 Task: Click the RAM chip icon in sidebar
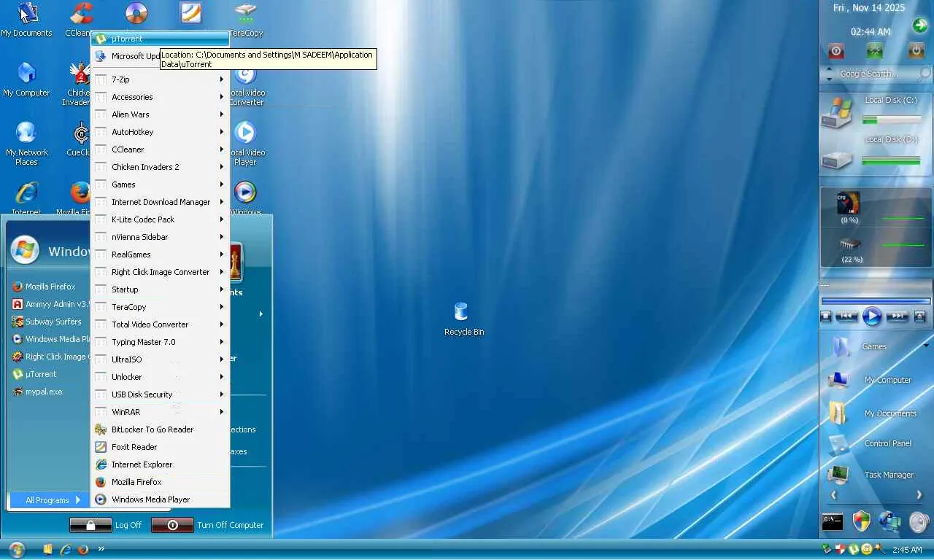[x=850, y=244]
